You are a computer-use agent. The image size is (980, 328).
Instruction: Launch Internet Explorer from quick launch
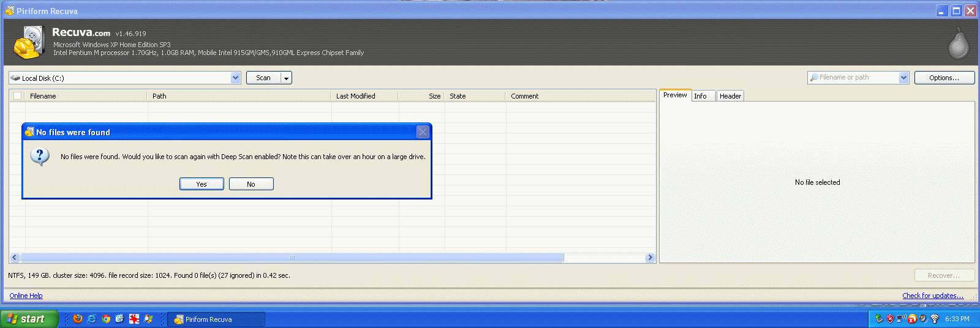(92, 319)
